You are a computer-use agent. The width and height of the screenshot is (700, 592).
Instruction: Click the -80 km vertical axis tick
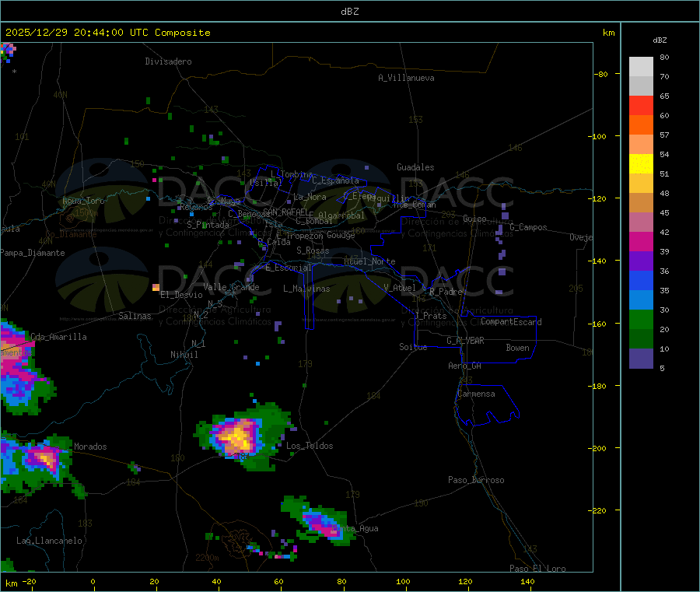click(x=601, y=74)
